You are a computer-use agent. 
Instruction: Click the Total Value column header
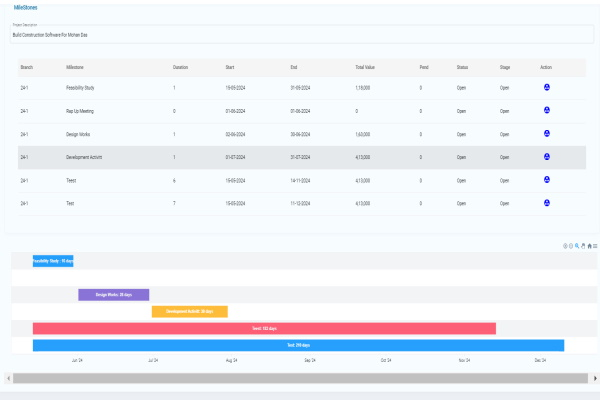(x=365, y=66)
